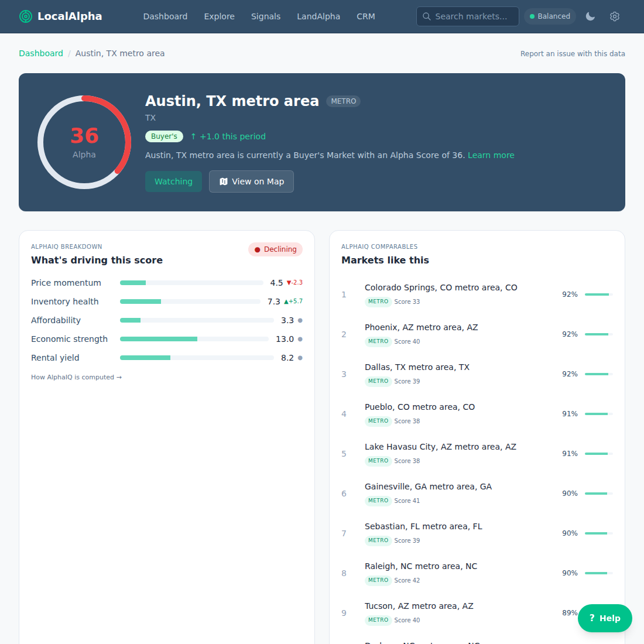Click the Affordability neutral dot indicator
The image size is (644, 644).
pos(300,320)
